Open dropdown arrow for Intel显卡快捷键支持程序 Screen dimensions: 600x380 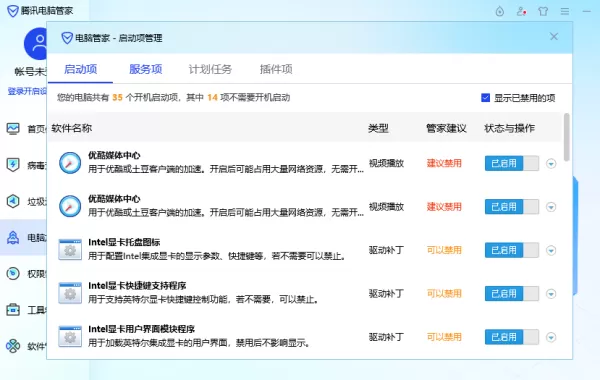[551, 294]
